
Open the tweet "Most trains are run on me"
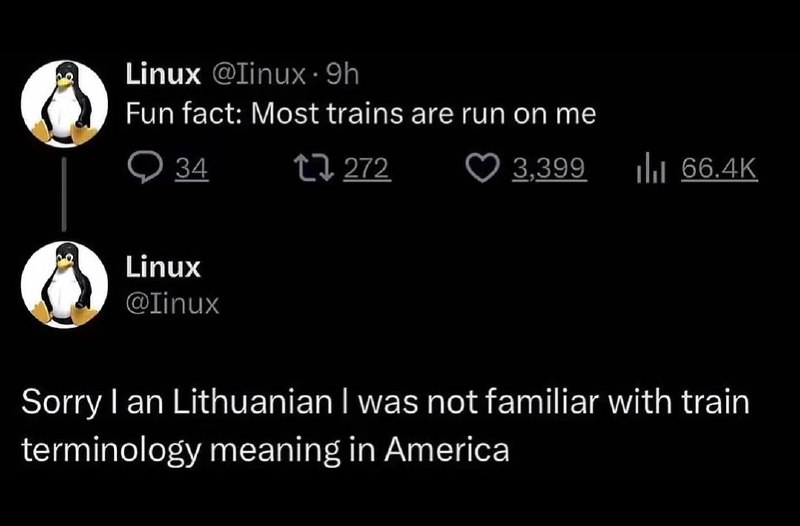361,114
